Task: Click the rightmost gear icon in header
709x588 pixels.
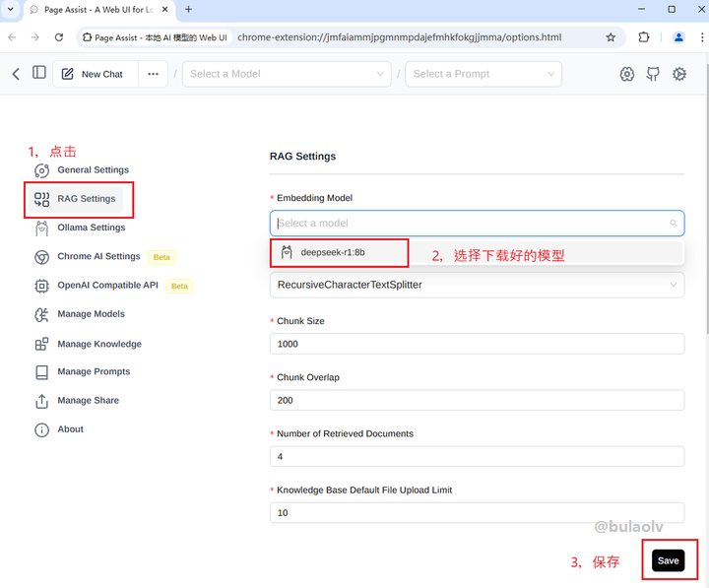Action: (x=679, y=74)
